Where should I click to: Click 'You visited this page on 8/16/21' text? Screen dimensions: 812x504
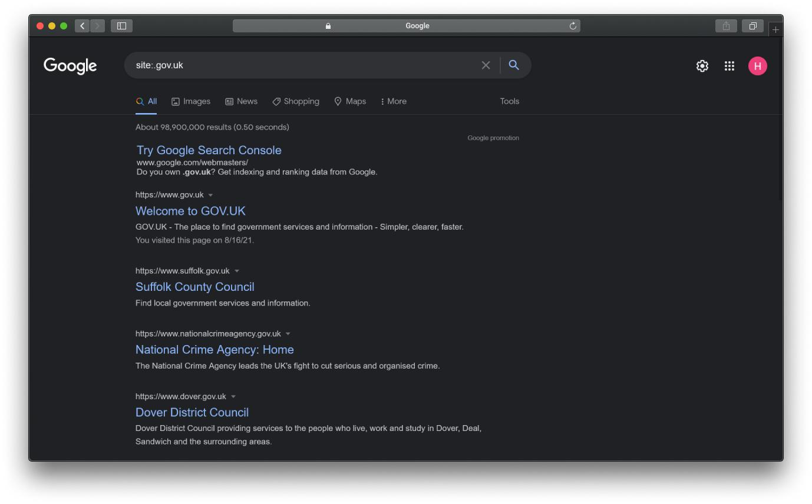pyautogui.click(x=195, y=240)
